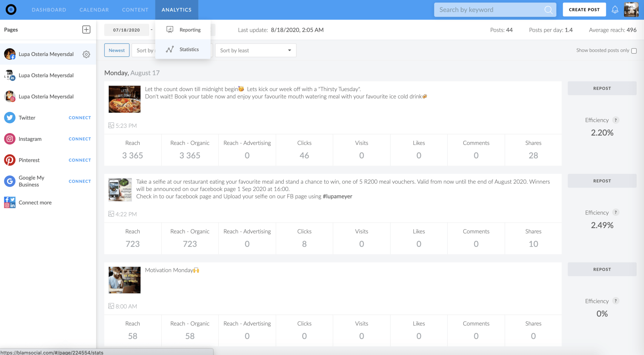The width and height of the screenshot is (644, 355).
Task: Click help icon beside 0% Efficiency
Action: (615, 301)
